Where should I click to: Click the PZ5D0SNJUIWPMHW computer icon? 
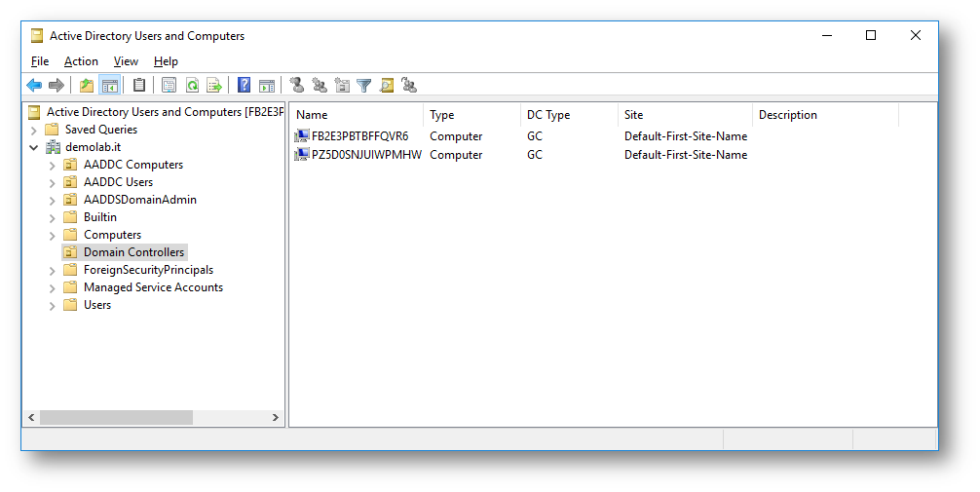pos(302,154)
